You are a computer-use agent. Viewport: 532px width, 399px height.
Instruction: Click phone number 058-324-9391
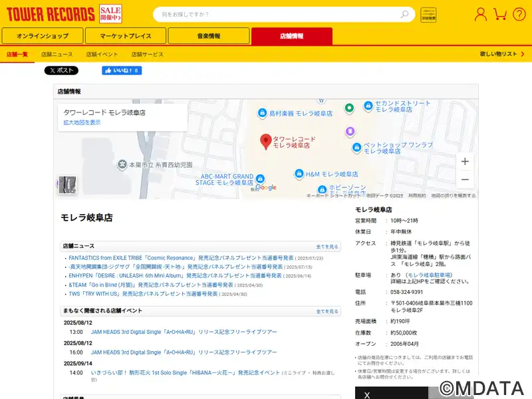coord(406,292)
